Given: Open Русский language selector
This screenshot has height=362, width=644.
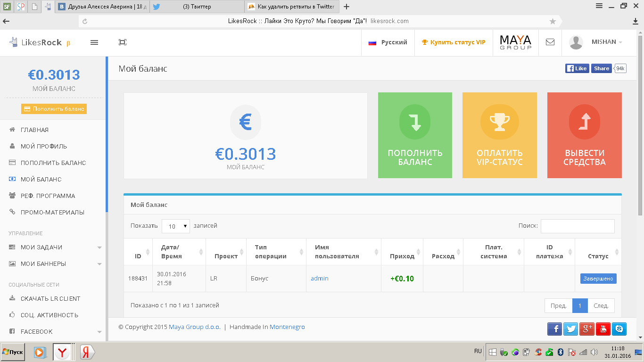Looking at the screenshot, I should pyautogui.click(x=388, y=42).
